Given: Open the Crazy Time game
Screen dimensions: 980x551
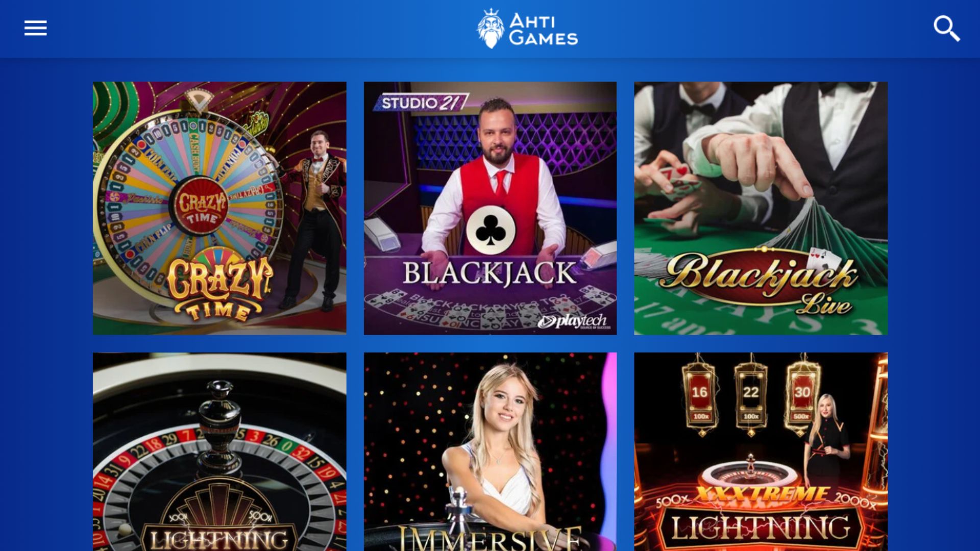Looking at the screenshot, I should point(219,208).
